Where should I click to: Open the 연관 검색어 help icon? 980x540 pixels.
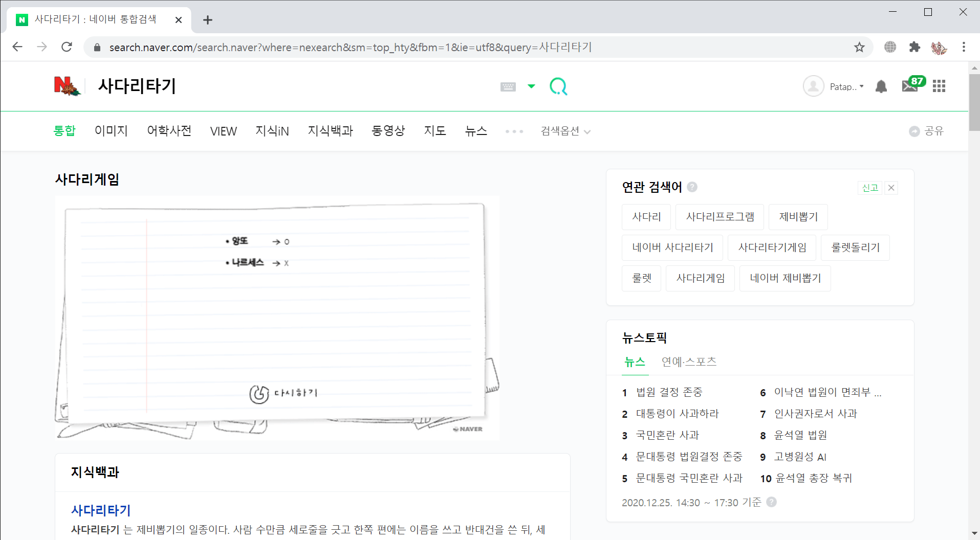point(692,187)
